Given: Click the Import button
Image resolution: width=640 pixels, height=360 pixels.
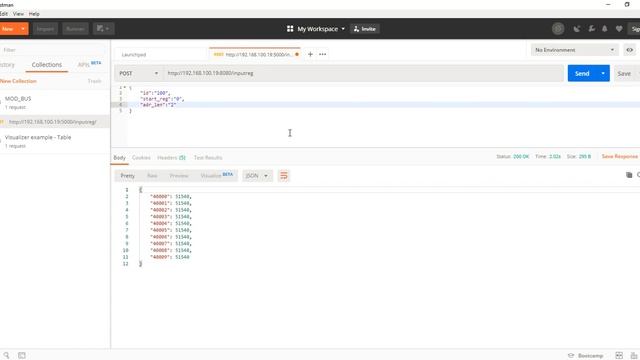Looking at the screenshot, I should tap(45, 29).
